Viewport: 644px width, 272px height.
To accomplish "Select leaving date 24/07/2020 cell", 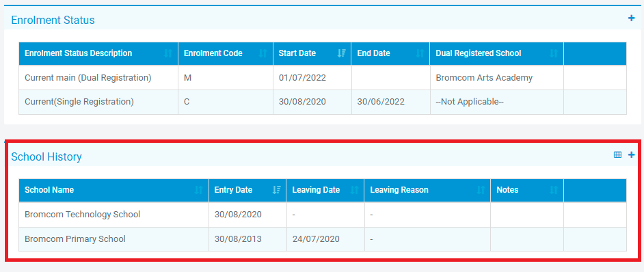I will click(x=325, y=239).
